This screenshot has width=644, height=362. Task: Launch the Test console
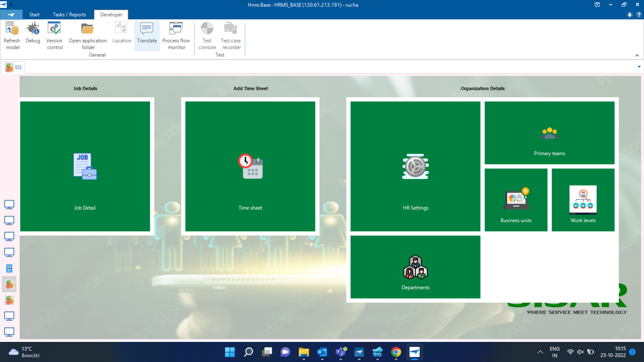click(x=207, y=36)
